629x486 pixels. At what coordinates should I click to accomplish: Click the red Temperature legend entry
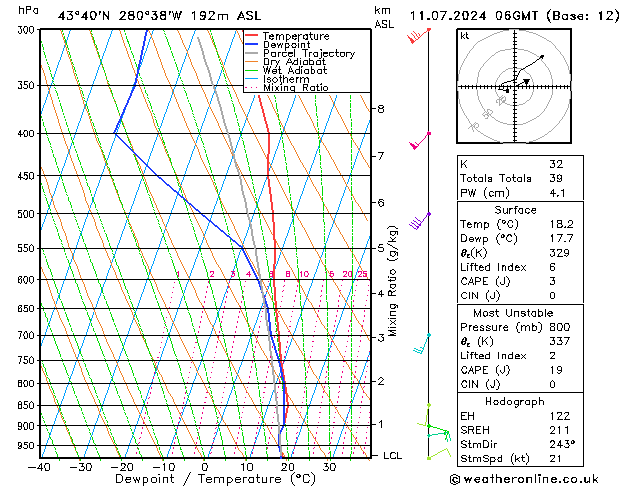tap(292, 36)
